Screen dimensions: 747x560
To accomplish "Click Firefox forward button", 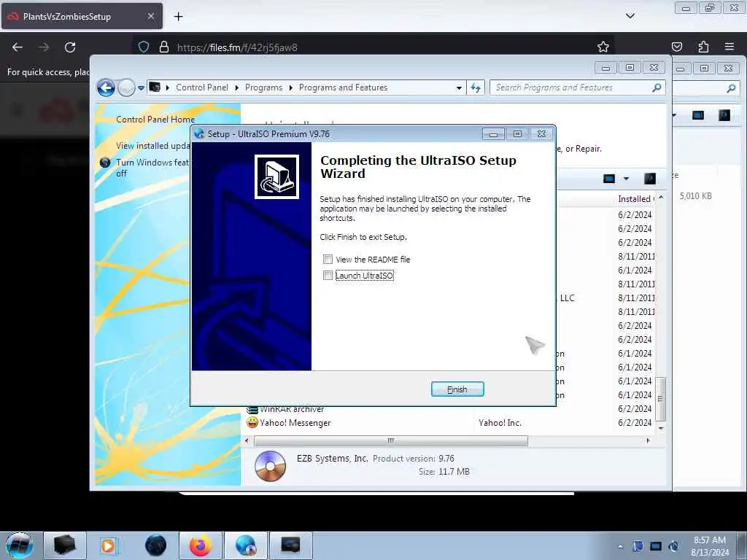I will point(44,47).
